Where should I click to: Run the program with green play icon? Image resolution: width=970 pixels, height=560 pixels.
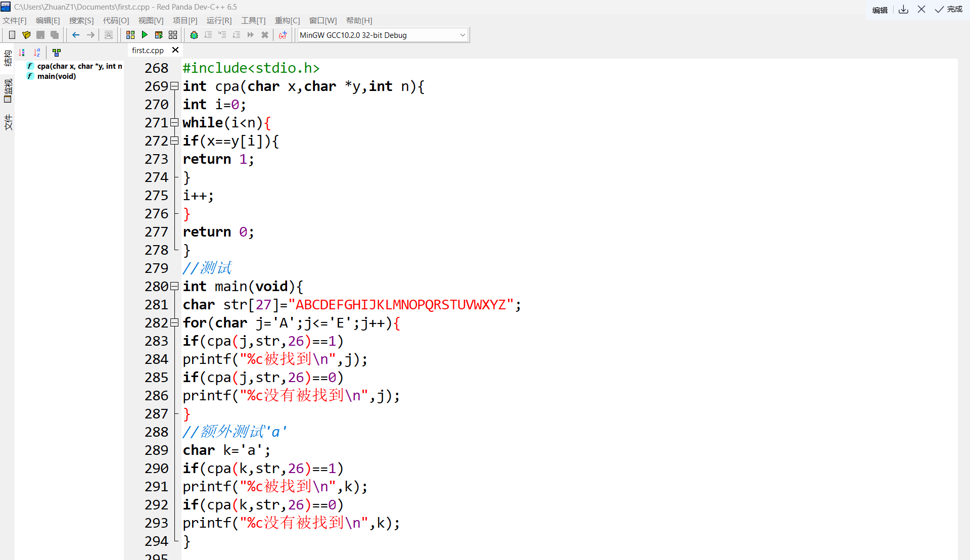(145, 35)
